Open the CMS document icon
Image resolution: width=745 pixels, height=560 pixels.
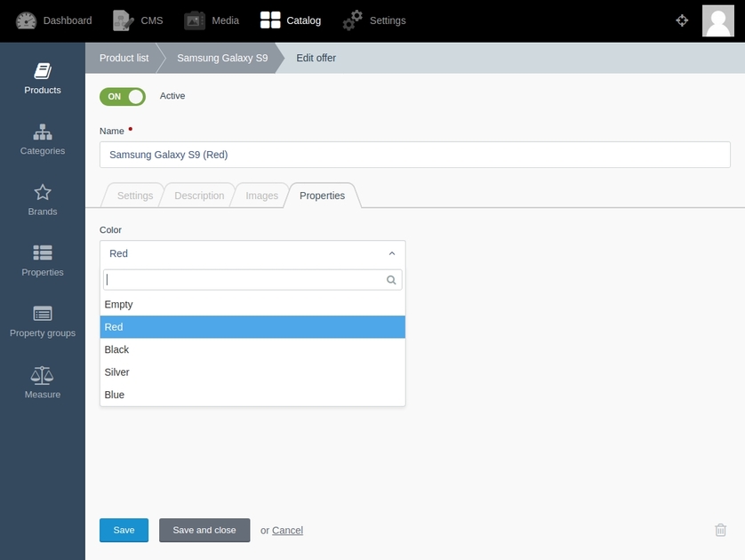pos(123,20)
